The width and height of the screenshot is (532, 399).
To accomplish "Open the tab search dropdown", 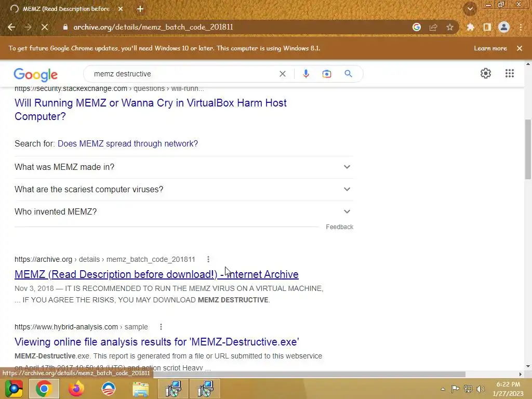I will click(470, 9).
